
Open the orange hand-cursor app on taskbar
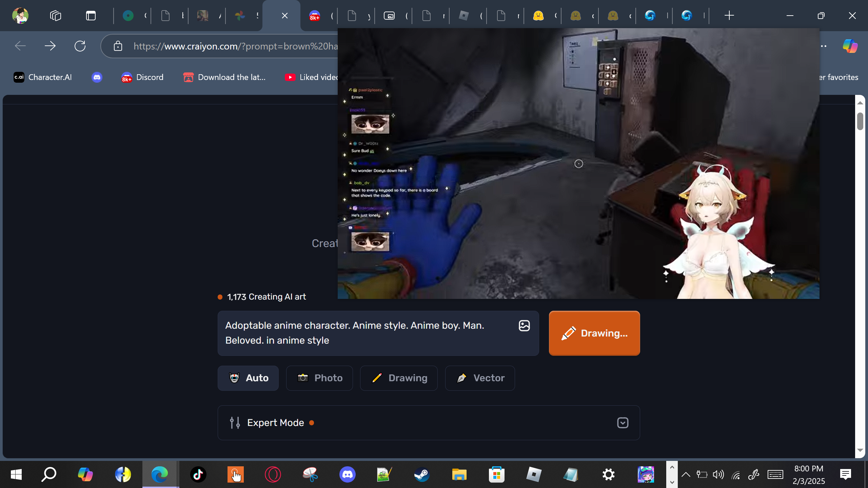[x=236, y=474]
